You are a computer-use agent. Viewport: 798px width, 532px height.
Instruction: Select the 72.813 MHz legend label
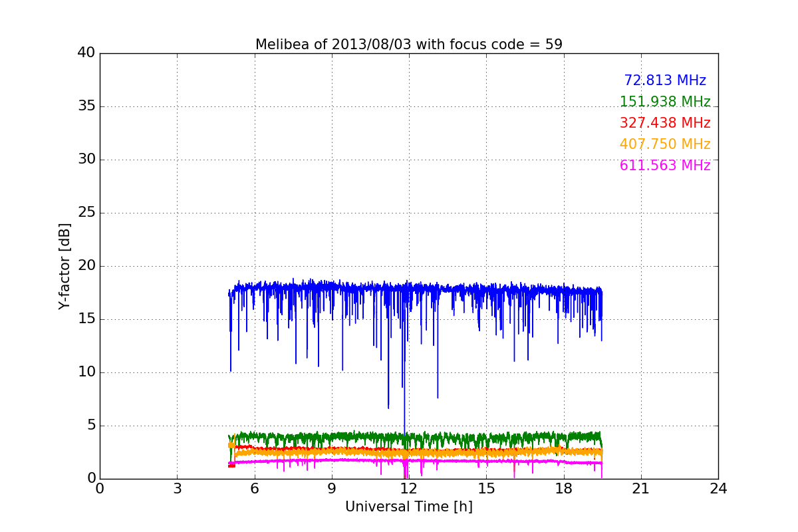point(665,80)
